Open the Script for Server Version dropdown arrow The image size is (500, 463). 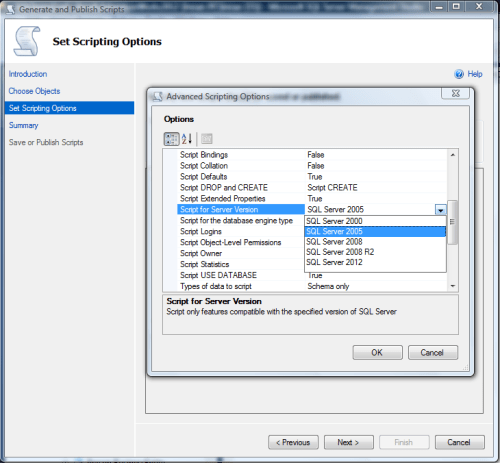441,210
